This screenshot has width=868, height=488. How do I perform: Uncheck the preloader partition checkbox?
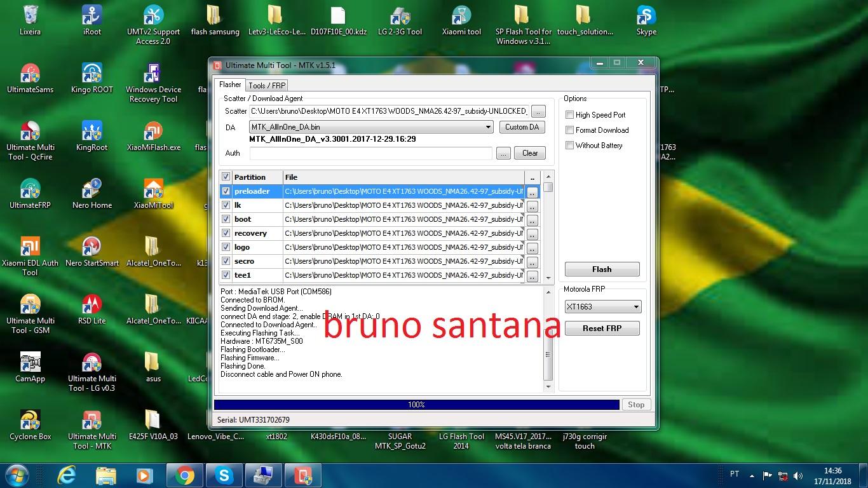(x=226, y=191)
